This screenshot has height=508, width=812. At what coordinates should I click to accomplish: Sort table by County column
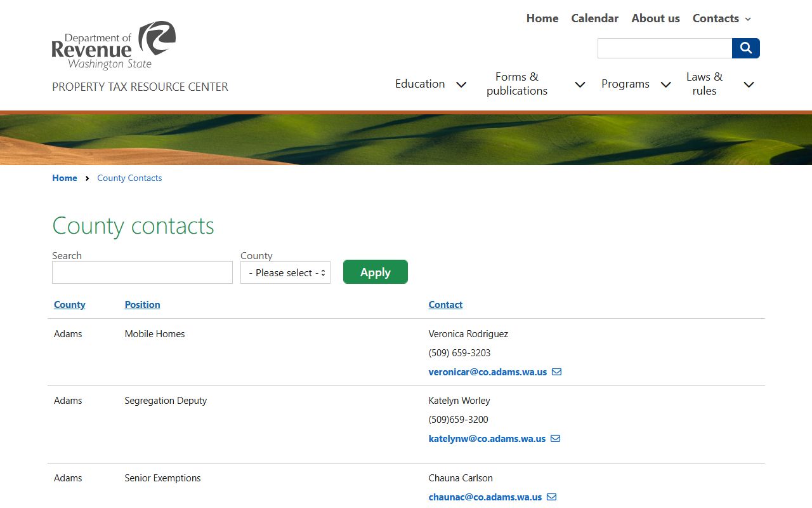pos(70,305)
